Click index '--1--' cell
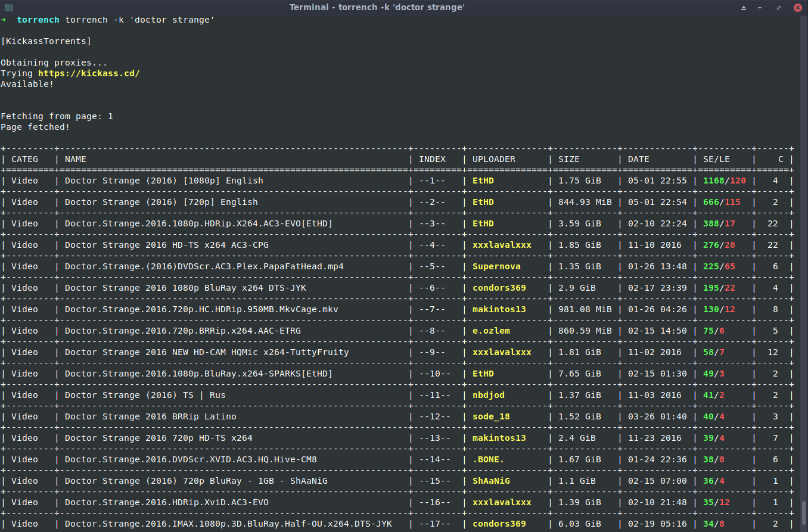Viewport: 808px width, 532px height. [432, 181]
